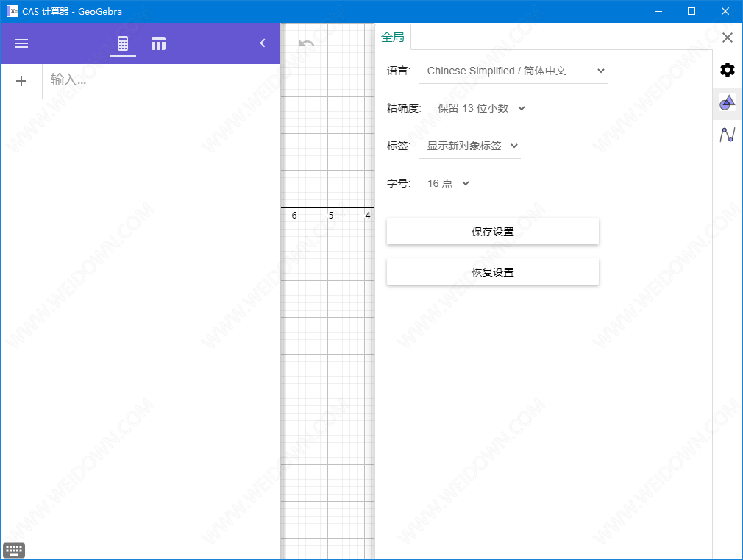743x560 pixels.
Task: Click the -6 axis label on graph
Action: tap(292, 216)
